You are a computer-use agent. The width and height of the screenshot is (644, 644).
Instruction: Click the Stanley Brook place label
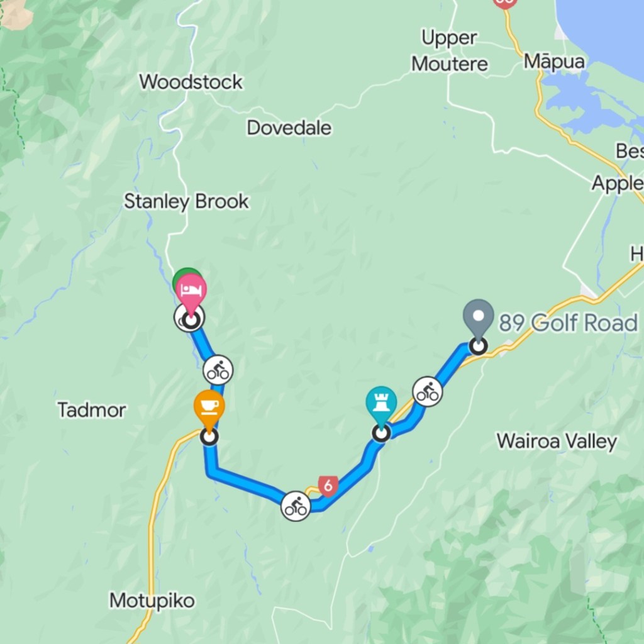tap(186, 201)
